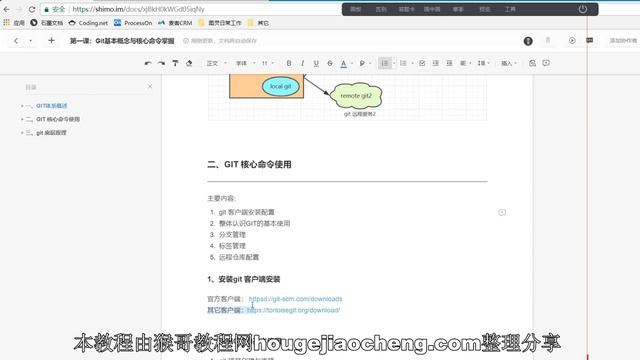
Task: Click the last item on dark overlay bar
Action: point(510,9)
